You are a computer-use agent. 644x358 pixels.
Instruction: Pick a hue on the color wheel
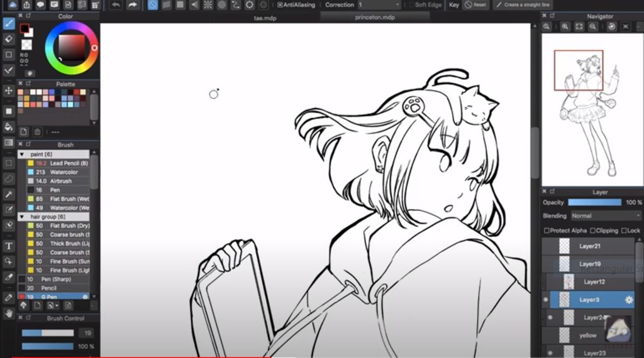[71, 48]
